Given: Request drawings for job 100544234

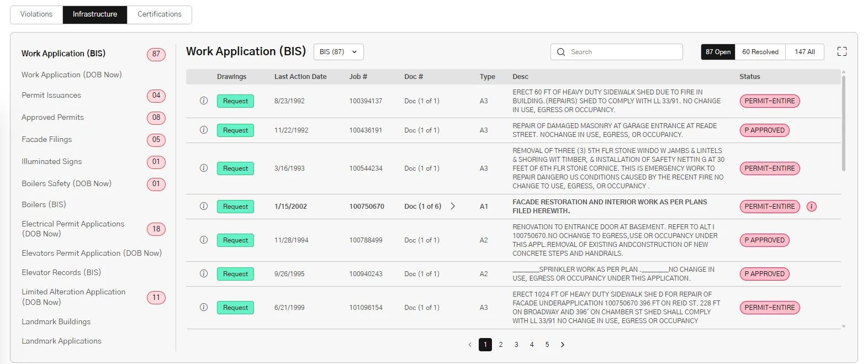Looking at the screenshot, I should (x=235, y=168).
